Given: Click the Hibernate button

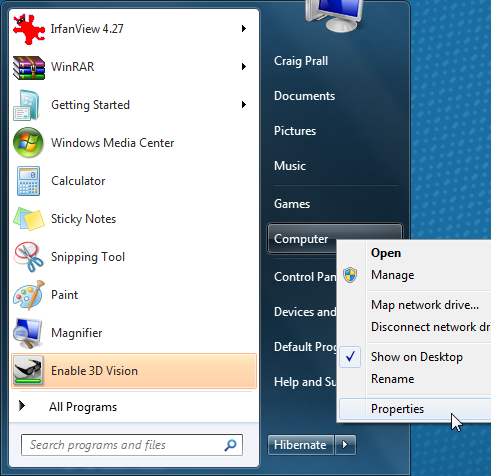Looking at the screenshot, I should tap(300, 445).
